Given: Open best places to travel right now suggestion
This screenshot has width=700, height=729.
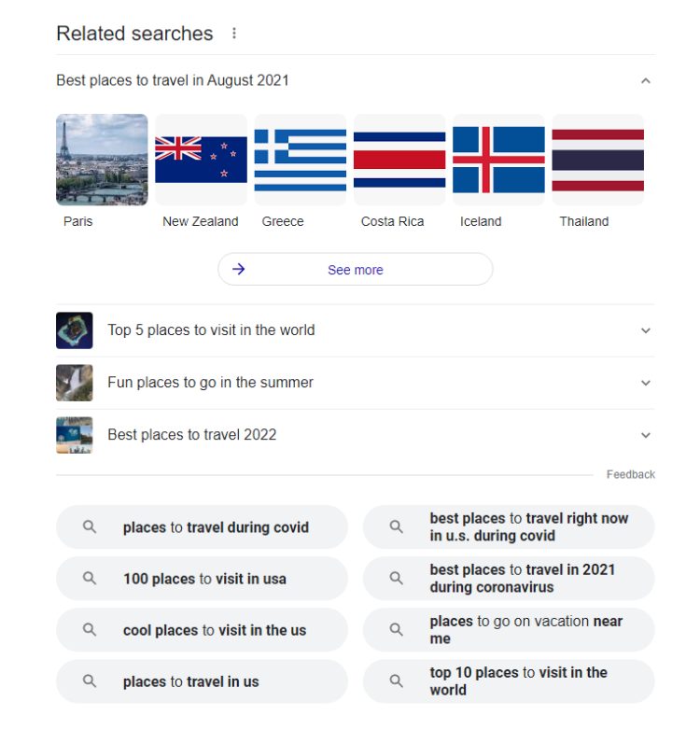Looking at the screenshot, I should click(528, 527).
